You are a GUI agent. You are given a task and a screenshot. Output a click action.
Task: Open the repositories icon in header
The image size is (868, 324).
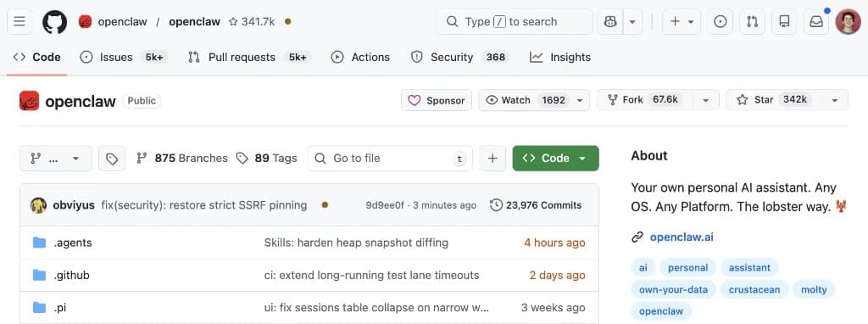tap(784, 21)
